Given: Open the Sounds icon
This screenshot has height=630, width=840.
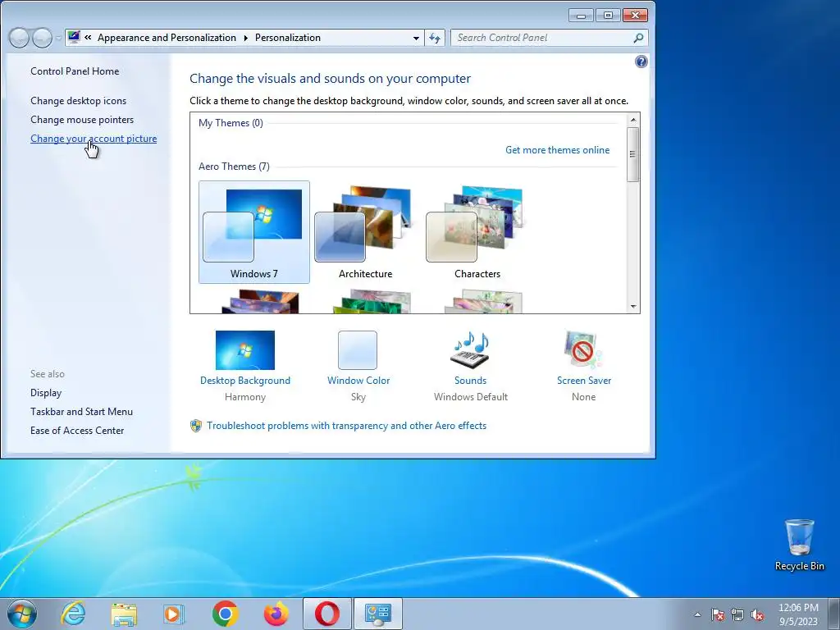Looking at the screenshot, I should click(470, 349).
